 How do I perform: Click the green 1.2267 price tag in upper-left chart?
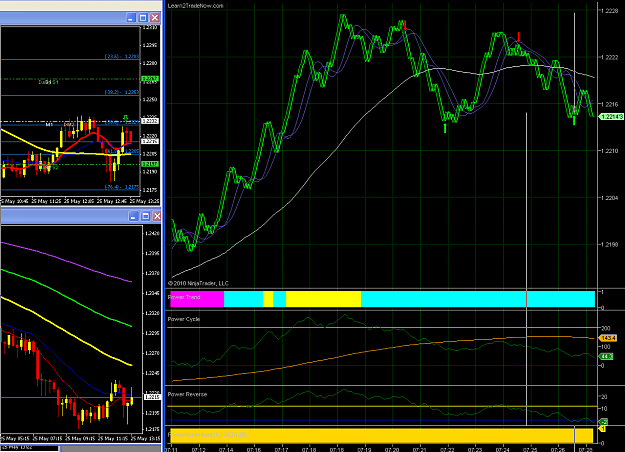tap(150, 79)
